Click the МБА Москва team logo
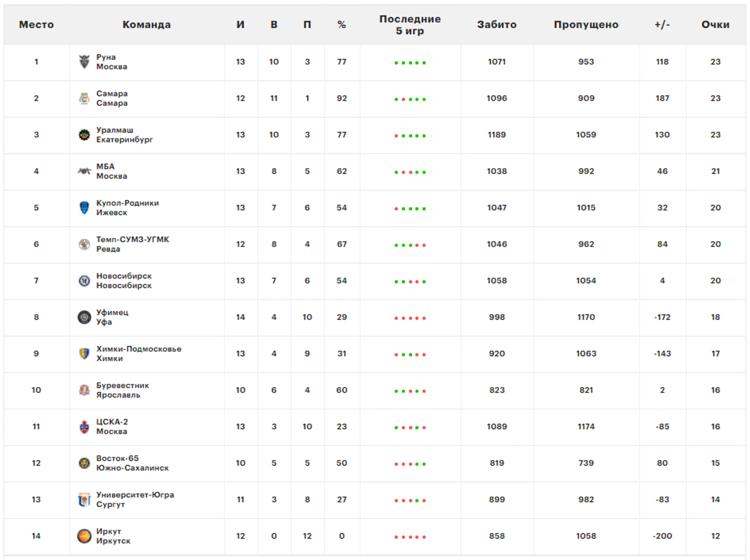Viewport: 750px width, 560px height. click(84, 171)
